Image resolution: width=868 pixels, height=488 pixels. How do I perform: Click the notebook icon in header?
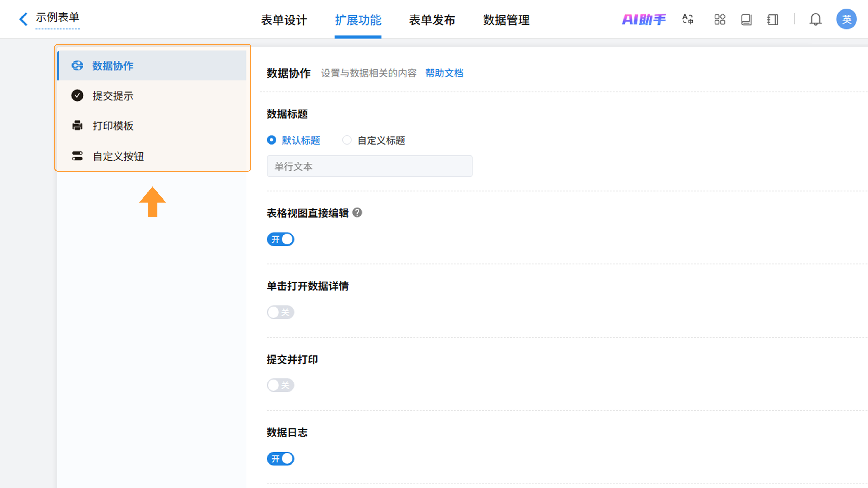[x=772, y=19]
